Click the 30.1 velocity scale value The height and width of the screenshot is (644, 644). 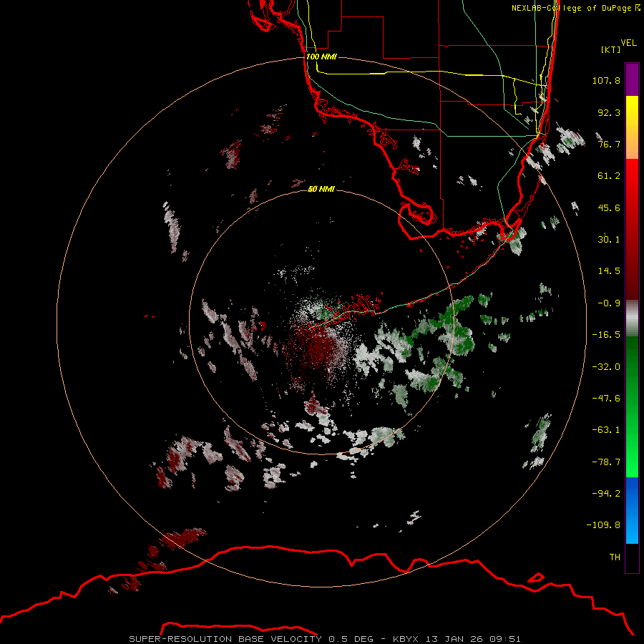click(609, 240)
